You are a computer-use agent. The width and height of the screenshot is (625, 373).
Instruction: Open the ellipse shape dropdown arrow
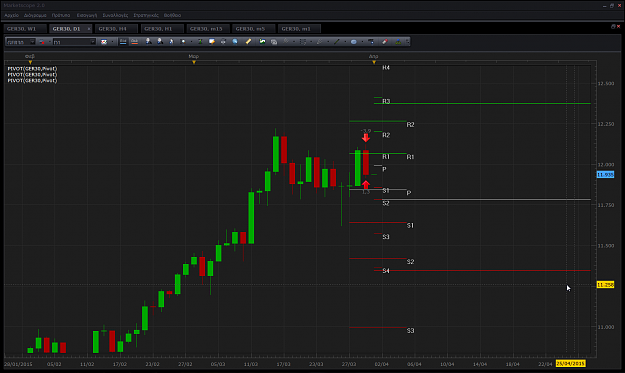362,41
